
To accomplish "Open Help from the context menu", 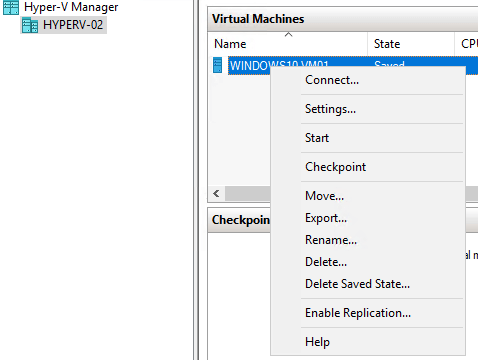I will [368, 342].
